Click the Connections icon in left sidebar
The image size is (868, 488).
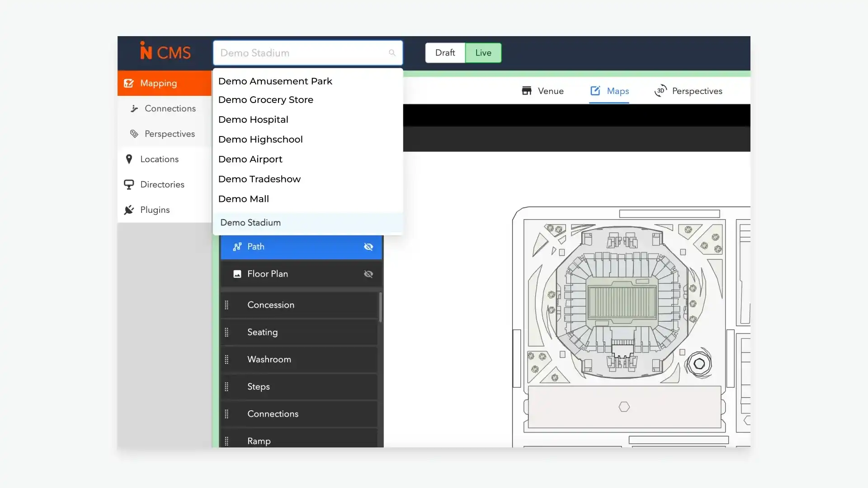tap(134, 108)
